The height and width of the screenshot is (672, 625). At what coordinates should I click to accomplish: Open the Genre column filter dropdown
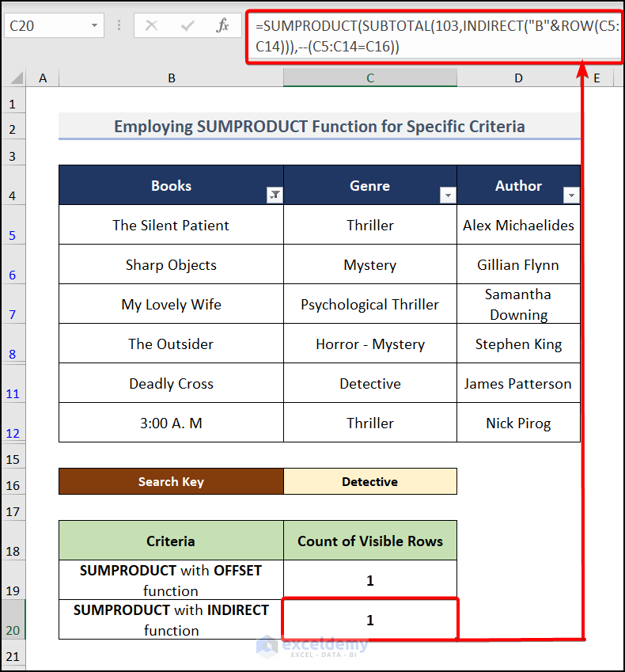pos(448,195)
